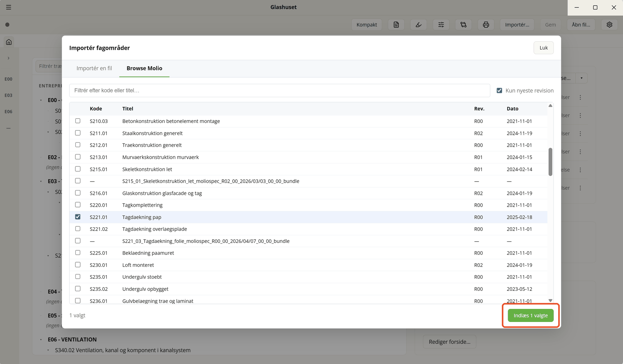Click the Kompakt button
Screen dimensions: 623x364
[367, 25]
